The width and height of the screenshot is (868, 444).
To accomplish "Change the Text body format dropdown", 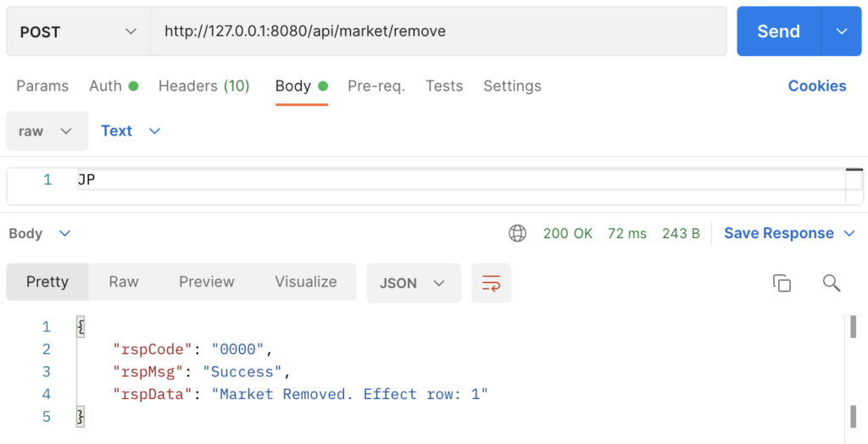I will [x=131, y=131].
